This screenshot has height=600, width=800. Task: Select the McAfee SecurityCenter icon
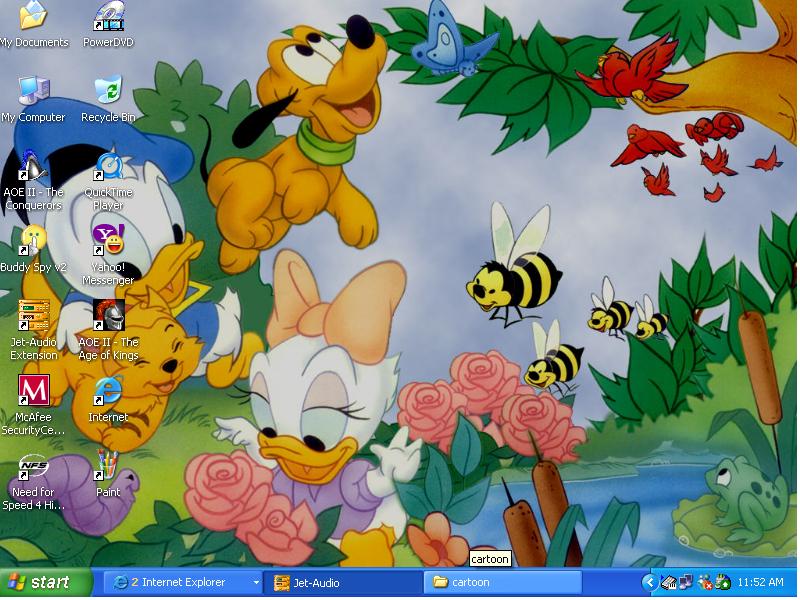(34, 406)
